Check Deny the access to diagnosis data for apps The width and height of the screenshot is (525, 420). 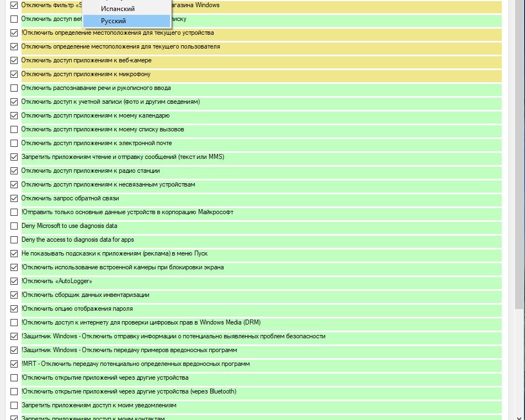[x=14, y=240]
